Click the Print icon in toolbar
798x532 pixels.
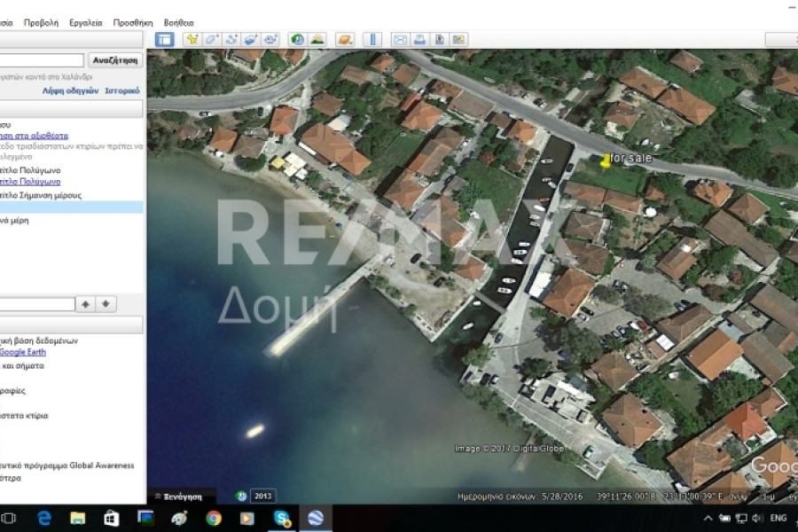pos(419,39)
